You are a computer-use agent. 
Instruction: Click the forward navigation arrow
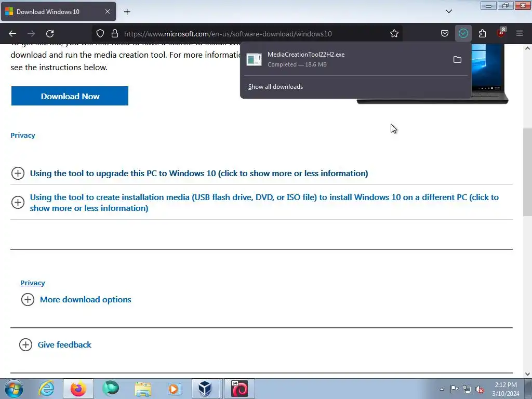click(31, 34)
